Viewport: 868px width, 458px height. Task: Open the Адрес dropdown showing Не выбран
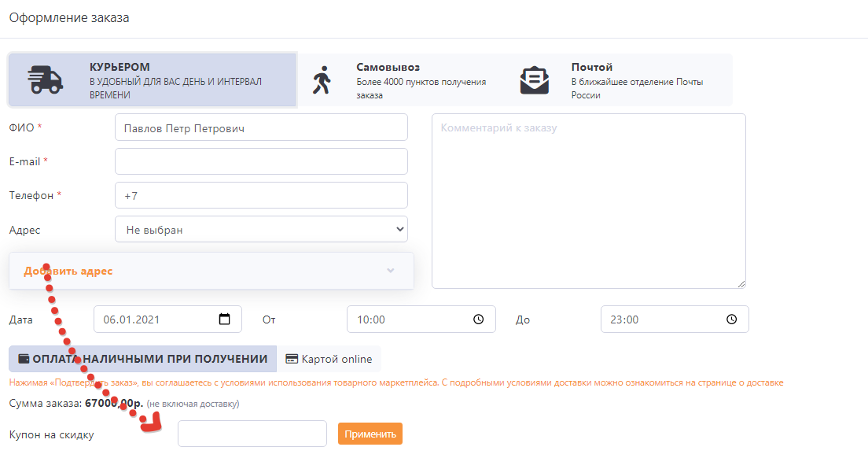(261, 230)
